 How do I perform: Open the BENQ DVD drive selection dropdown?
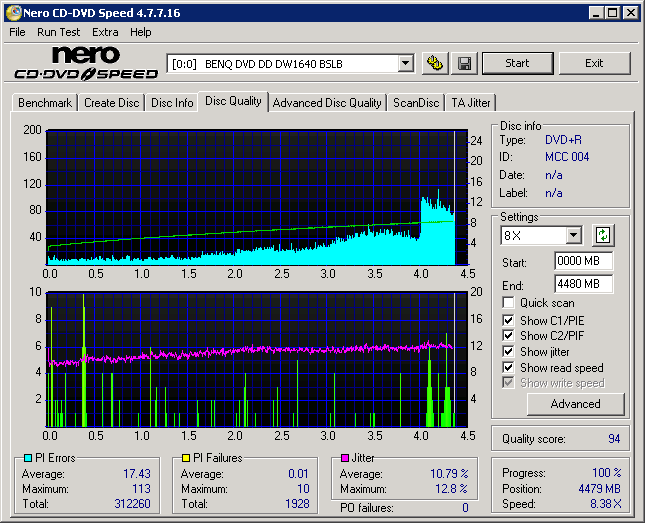[x=405, y=64]
